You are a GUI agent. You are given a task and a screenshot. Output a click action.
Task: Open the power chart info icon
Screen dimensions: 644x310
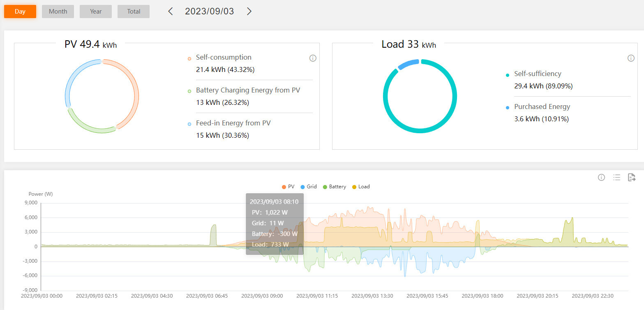[601, 178]
